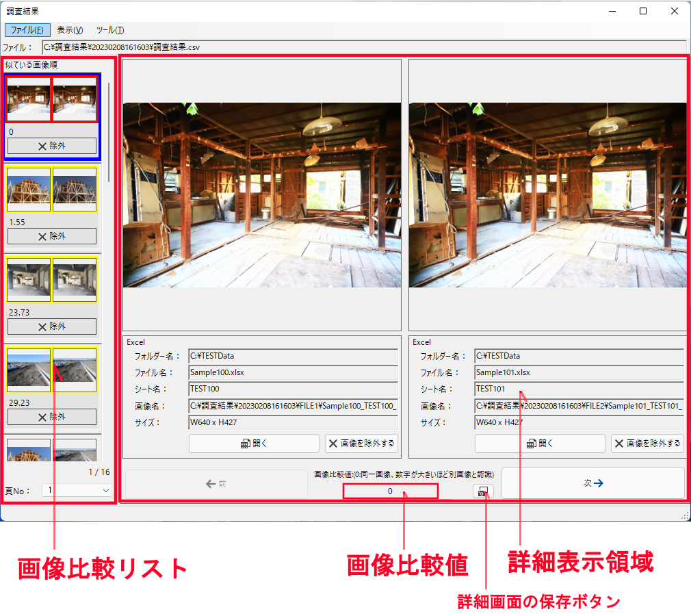The image size is (691, 616).
Task: Click the image list vertical scrollbar
Action: (x=109, y=130)
